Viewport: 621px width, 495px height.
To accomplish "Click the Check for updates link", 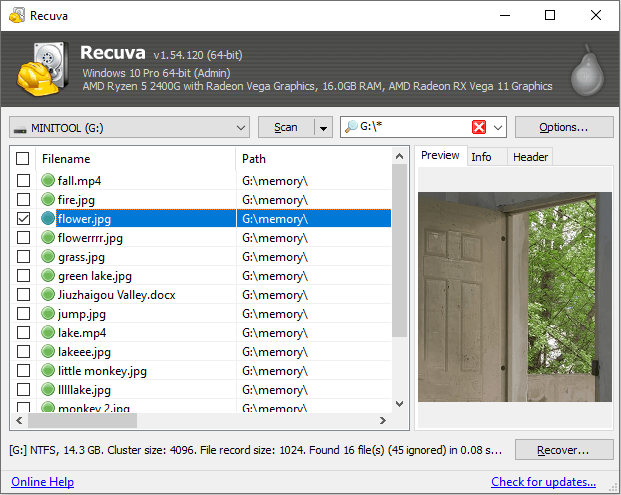I will tap(543, 482).
